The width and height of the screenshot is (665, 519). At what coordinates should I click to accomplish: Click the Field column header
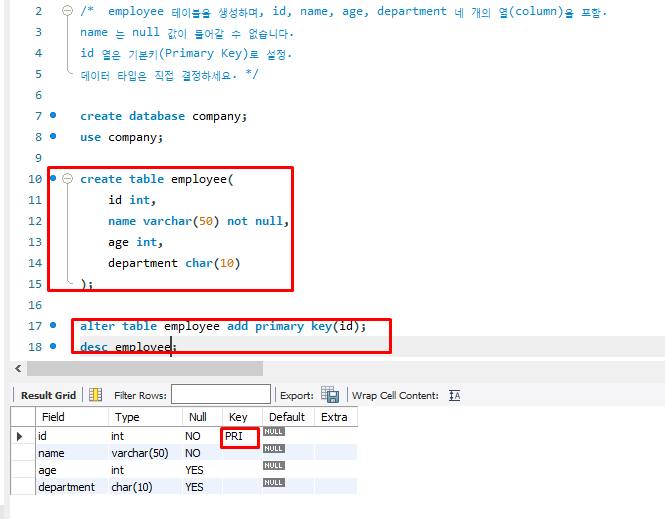pos(72,417)
